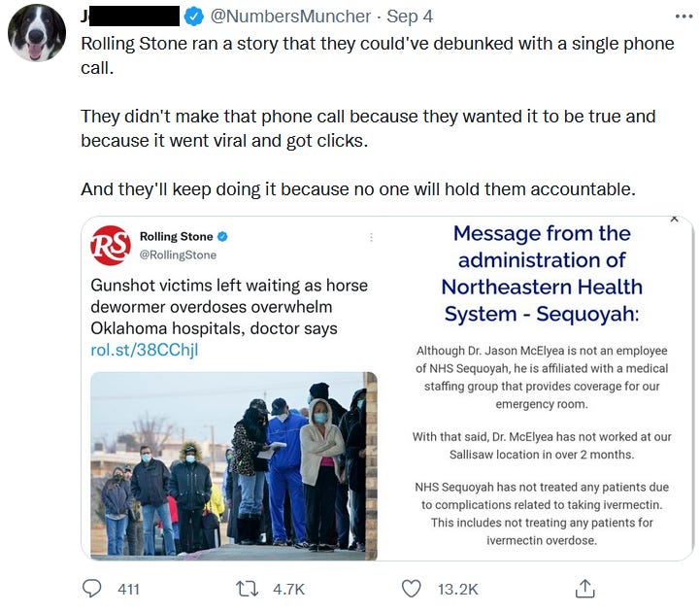Close the Northeastern Health System message with X
The image size is (700, 612).
click(x=674, y=219)
